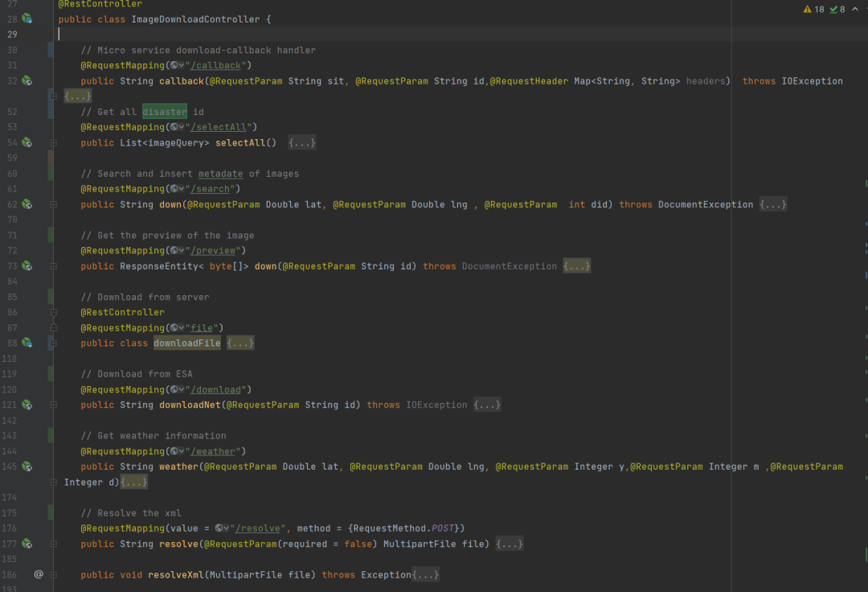Click the endpoint gutter icon beside callback method
The image size is (868, 592).
coord(27,80)
